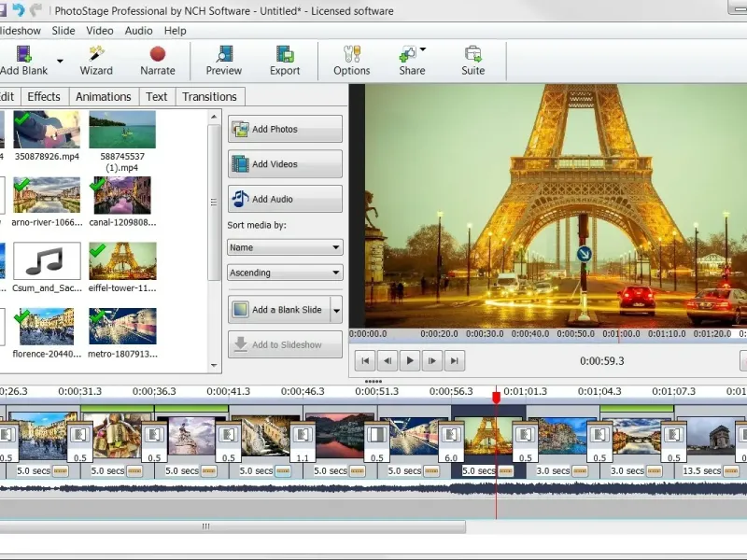Viewport: 747px width, 560px height.
Task: Expand the Add Blank dropdown arrow
Action: click(x=61, y=61)
